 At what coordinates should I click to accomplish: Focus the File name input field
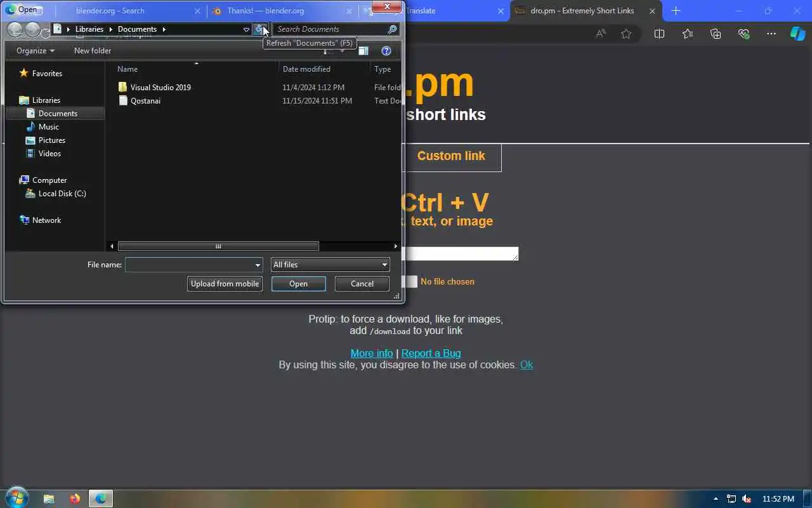pos(189,265)
